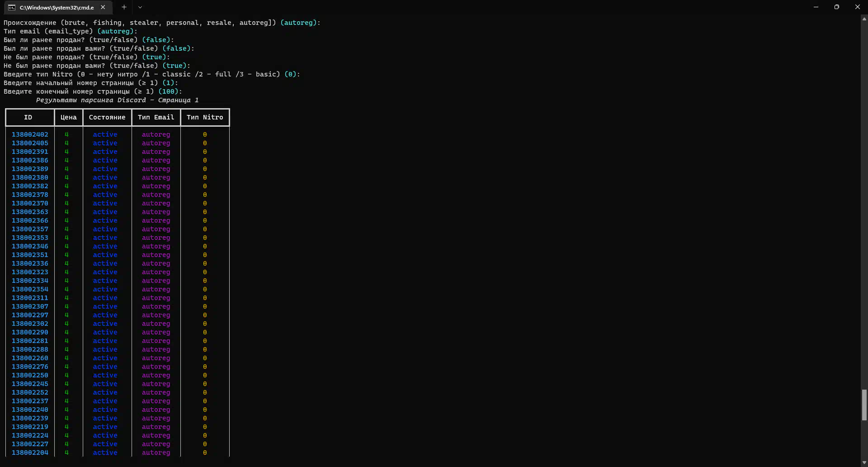868x467 pixels.
Task: Click ID 138002389
Action: coord(30,169)
